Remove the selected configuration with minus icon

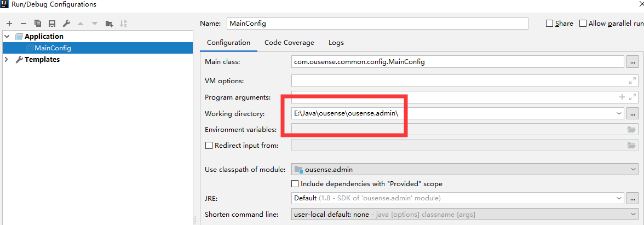click(x=24, y=24)
